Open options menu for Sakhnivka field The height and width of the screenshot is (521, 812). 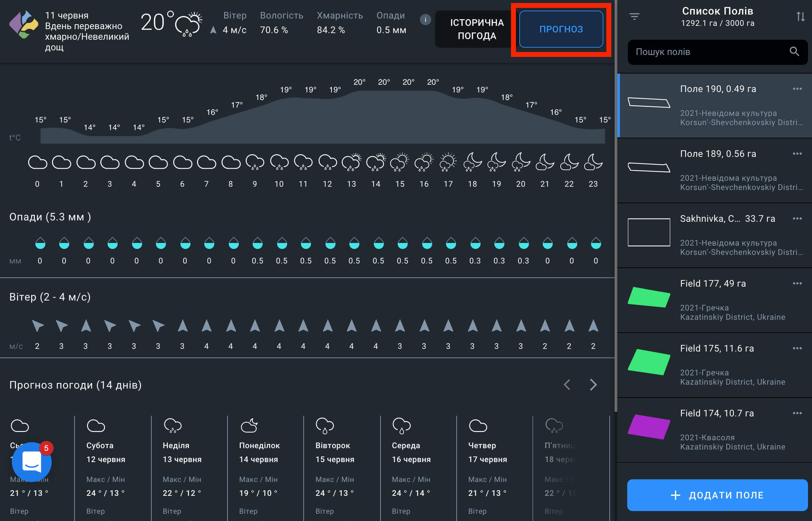(797, 218)
